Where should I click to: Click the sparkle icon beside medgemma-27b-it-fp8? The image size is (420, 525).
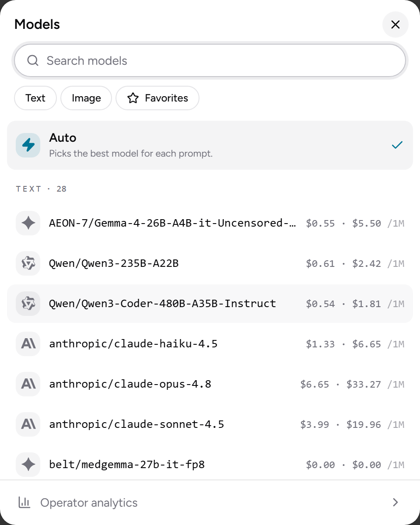tap(28, 465)
